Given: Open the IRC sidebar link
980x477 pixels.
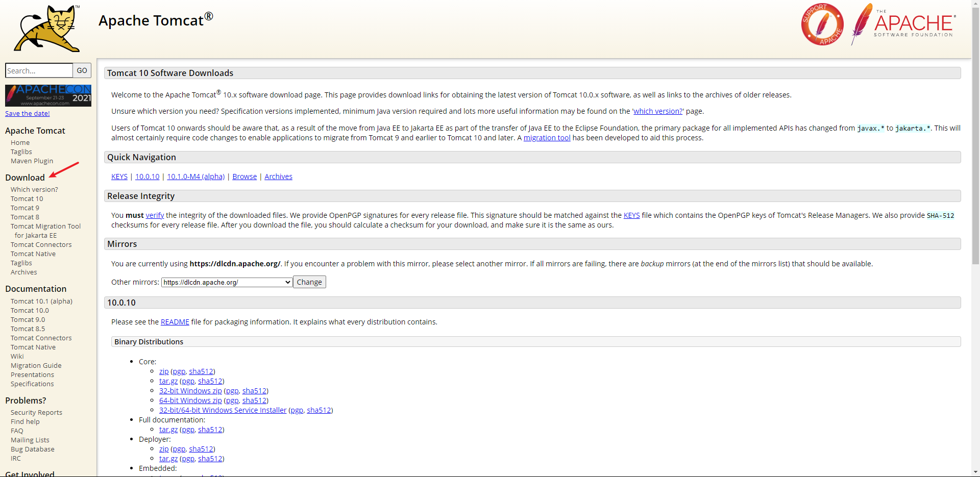Looking at the screenshot, I should (x=16, y=459).
